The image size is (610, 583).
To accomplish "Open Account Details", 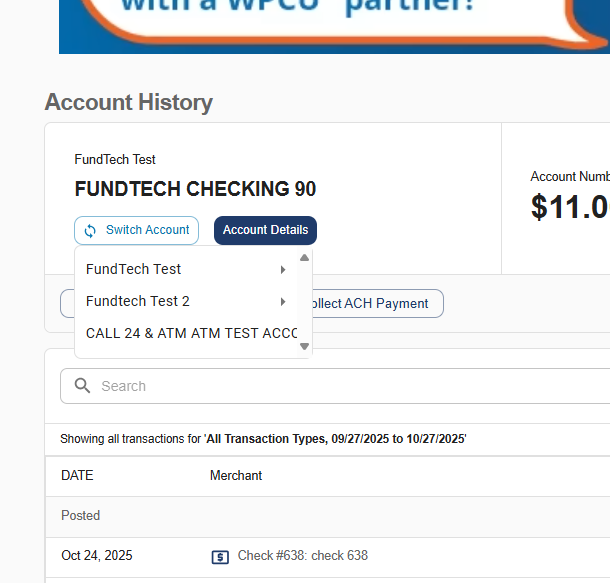I will point(265,230).
